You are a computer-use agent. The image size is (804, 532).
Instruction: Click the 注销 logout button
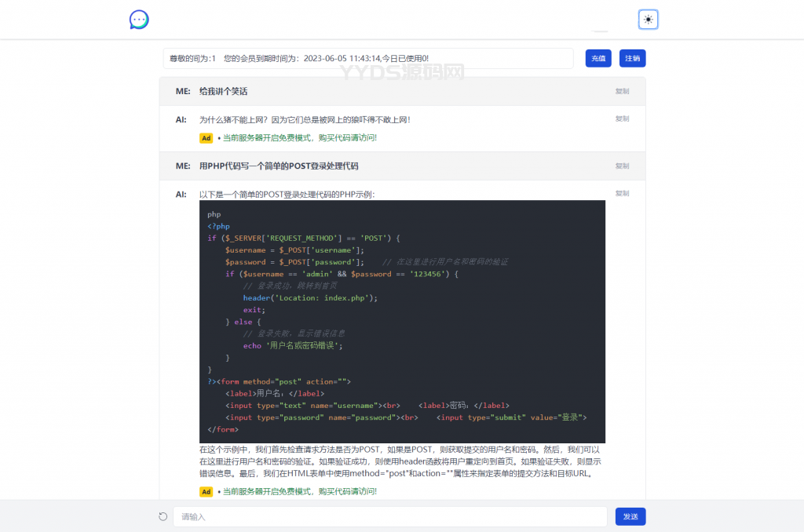coord(632,58)
